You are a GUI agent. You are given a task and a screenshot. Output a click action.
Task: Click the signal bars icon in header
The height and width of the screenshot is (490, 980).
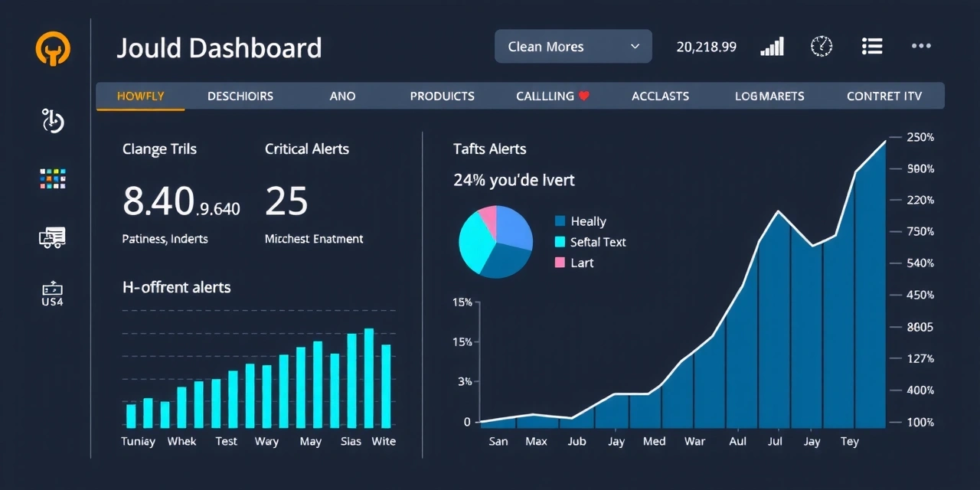click(772, 47)
